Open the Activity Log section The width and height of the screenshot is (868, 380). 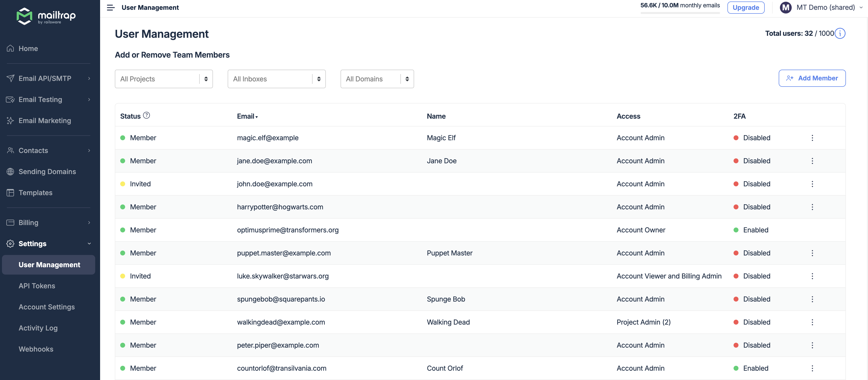click(x=38, y=328)
